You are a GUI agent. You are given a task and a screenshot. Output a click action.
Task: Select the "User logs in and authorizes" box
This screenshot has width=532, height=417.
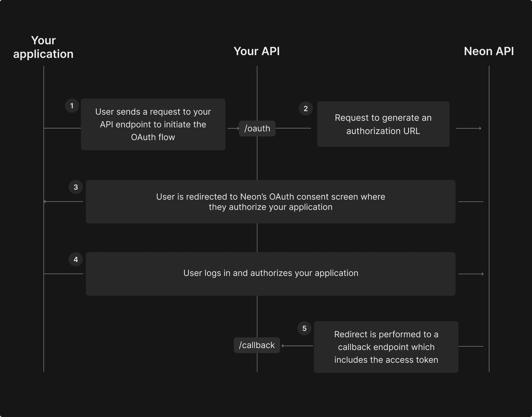(x=270, y=274)
